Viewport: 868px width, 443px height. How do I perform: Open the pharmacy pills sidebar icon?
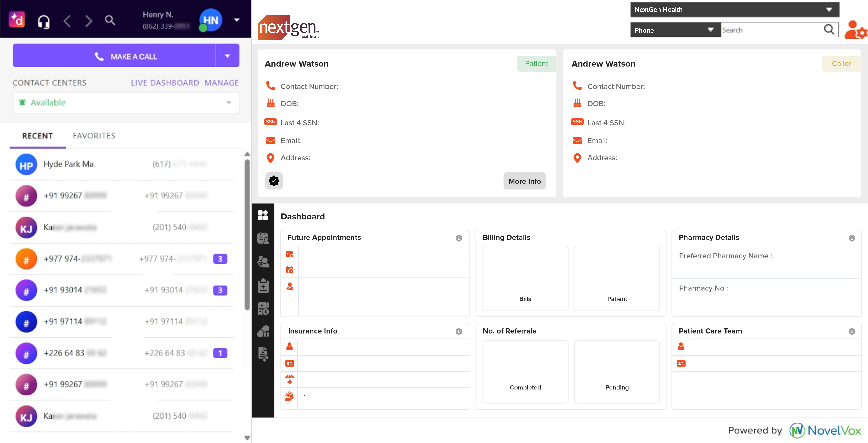(x=263, y=331)
